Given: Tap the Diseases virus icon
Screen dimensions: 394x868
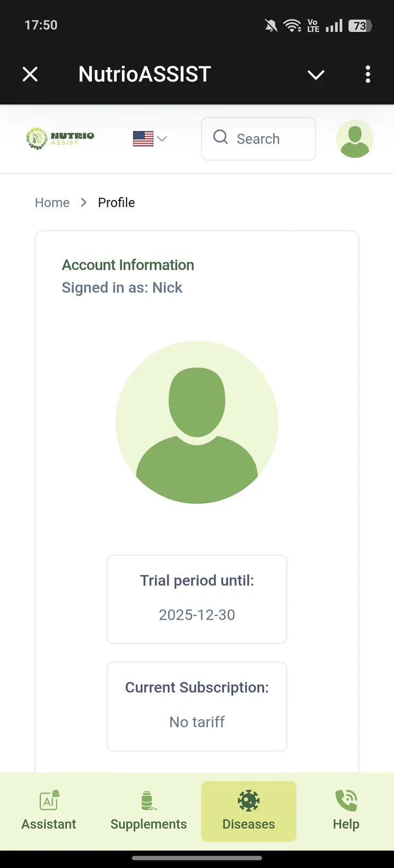Looking at the screenshot, I should [248, 801].
